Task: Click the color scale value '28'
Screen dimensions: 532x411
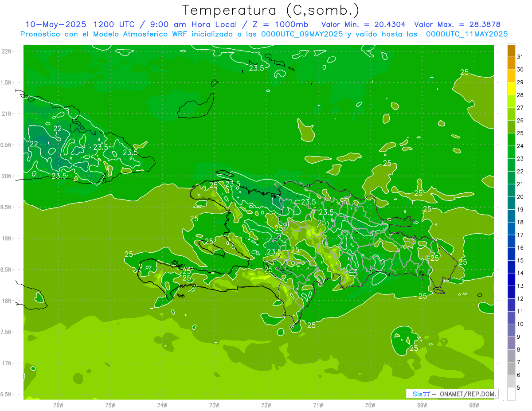Action: coord(520,95)
